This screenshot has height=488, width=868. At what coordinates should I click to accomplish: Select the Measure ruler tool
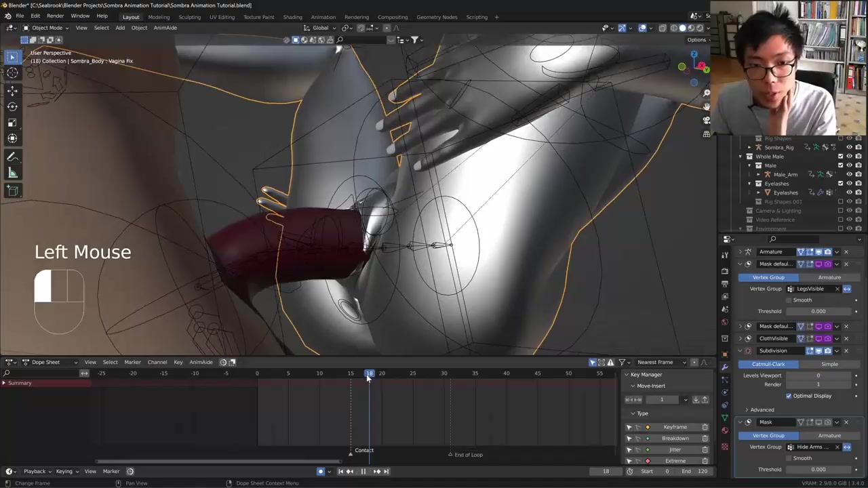click(12, 173)
